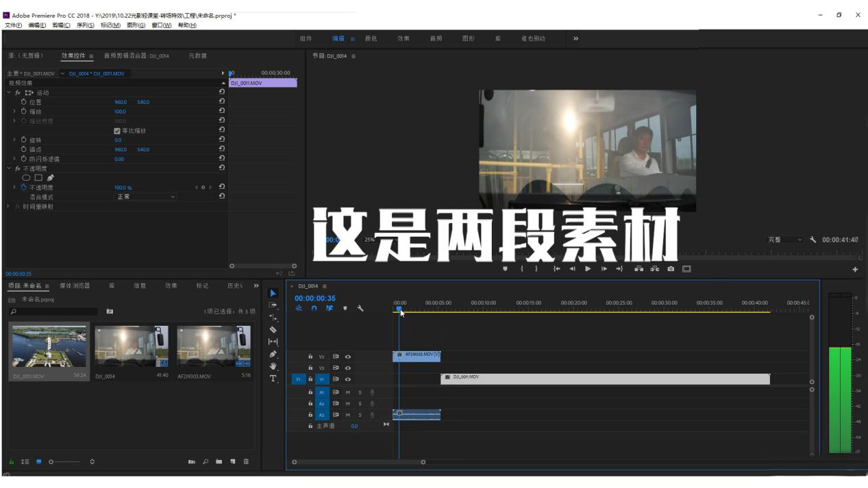Uncheck the 等比缩放 uniform scale checkbox

click(117, 131)
